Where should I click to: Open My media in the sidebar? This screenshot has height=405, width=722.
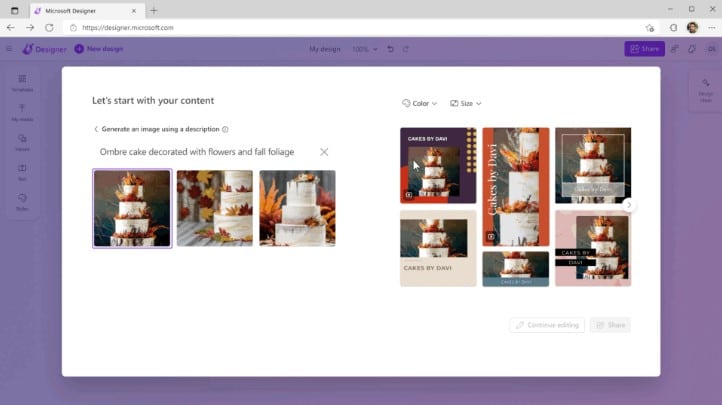22,113
